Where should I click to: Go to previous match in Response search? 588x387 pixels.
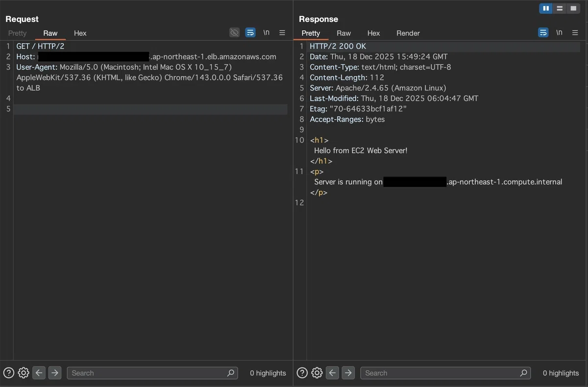click(x=333, y=373)
